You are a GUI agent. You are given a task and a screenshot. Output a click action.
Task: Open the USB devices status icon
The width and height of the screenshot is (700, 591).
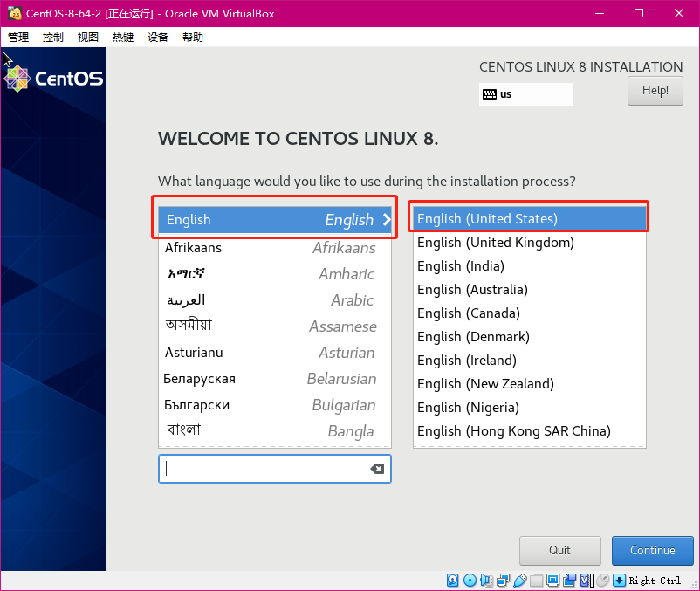coord(520,581)
